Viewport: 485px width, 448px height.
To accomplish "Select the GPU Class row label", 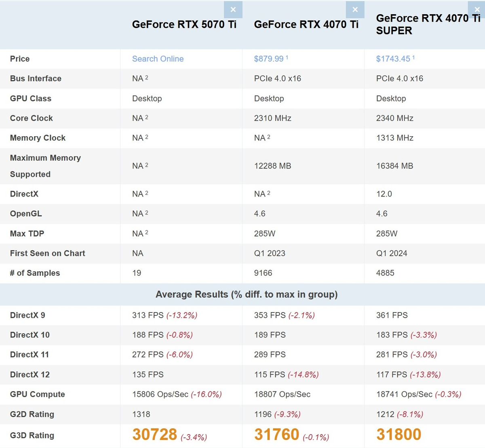I will tap(31, 98).
